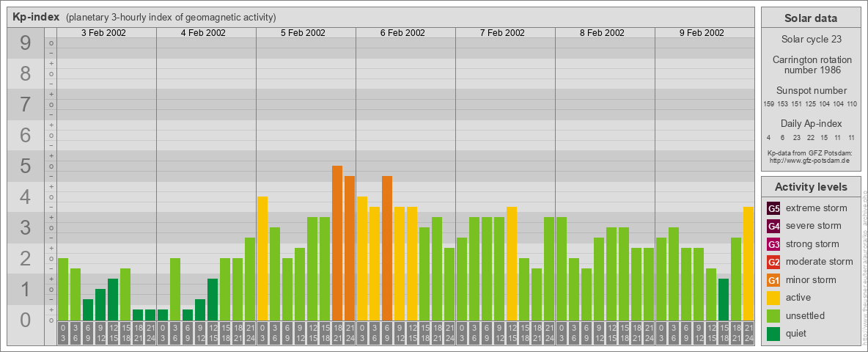Click the Solar cycle 23 text
The width and height of the screenshot is (868, 352).
tap(811, 40)
